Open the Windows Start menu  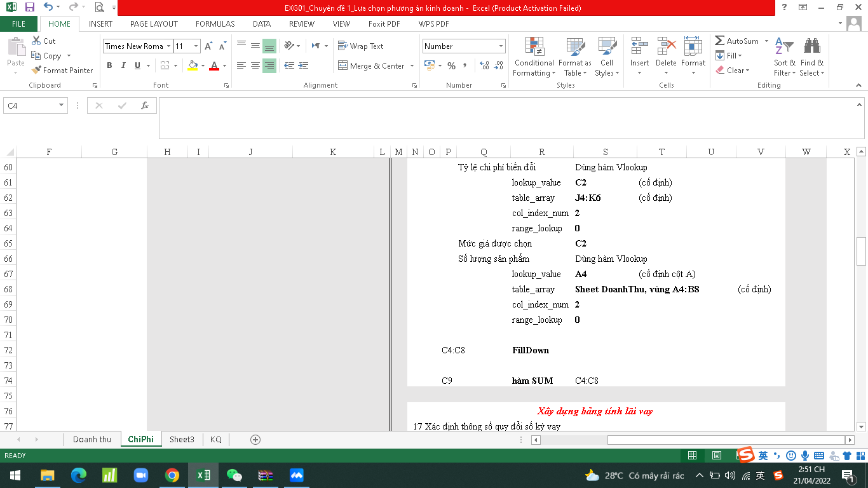click(14, 475)
